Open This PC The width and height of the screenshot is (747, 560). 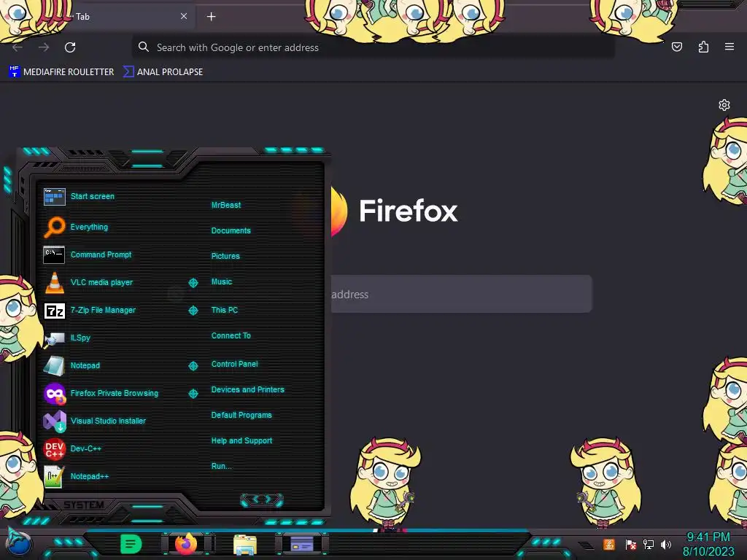225,310
